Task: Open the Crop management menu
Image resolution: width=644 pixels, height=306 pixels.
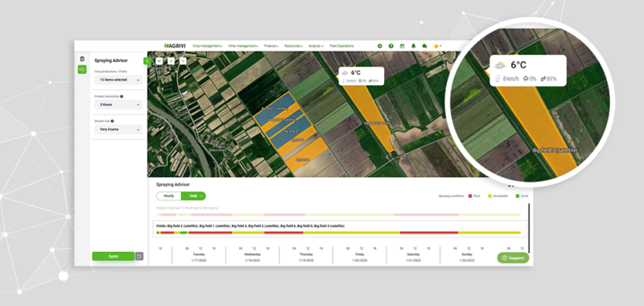Action: pos(207,46)
